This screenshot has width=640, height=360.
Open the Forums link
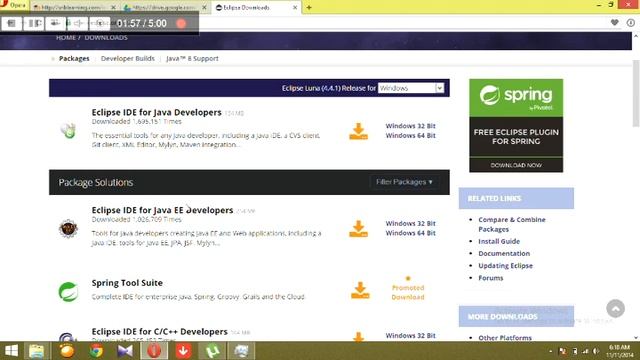pyautogui.click(x=491, y=278)
